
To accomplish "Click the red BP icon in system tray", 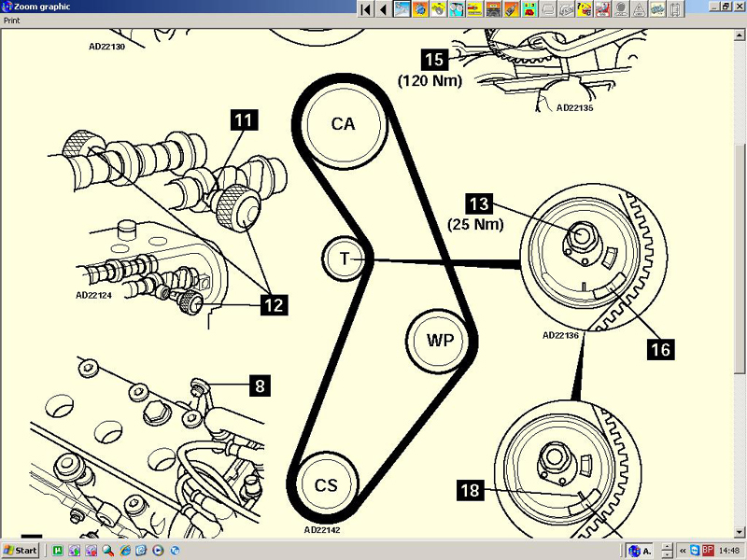I will point(708,551).
